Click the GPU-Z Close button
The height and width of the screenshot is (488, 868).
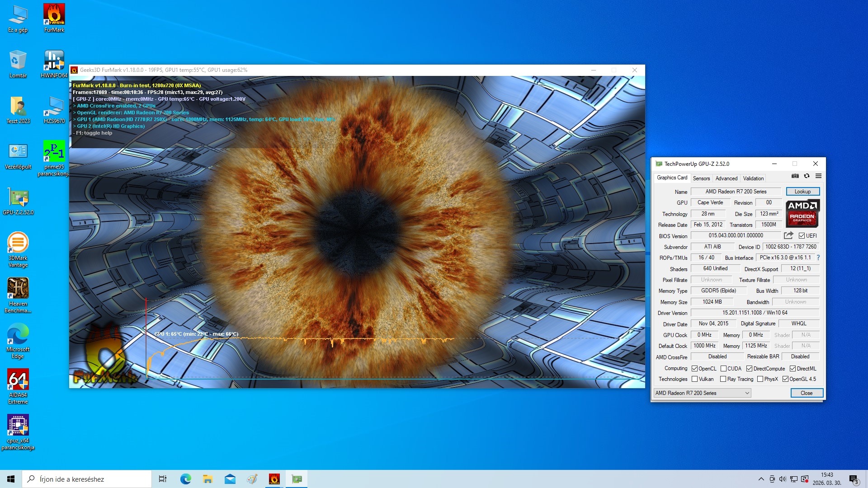(807, 393)
